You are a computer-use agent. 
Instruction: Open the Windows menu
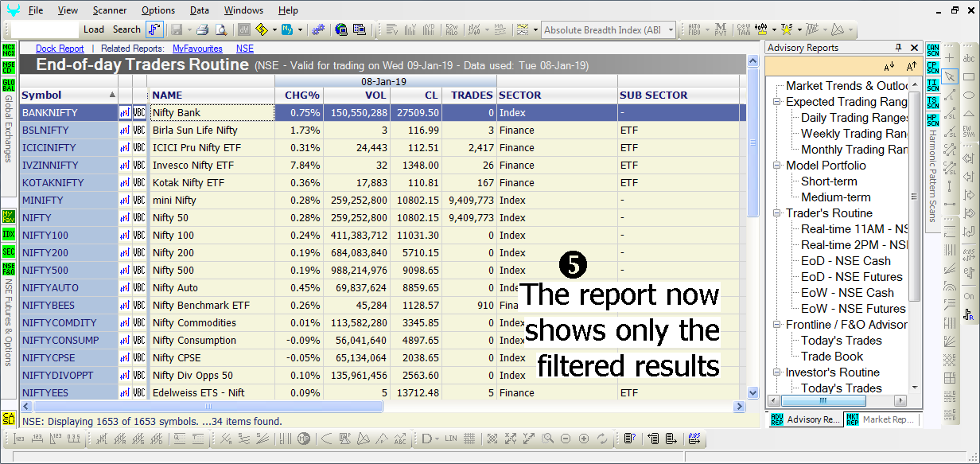coord(243,10)
